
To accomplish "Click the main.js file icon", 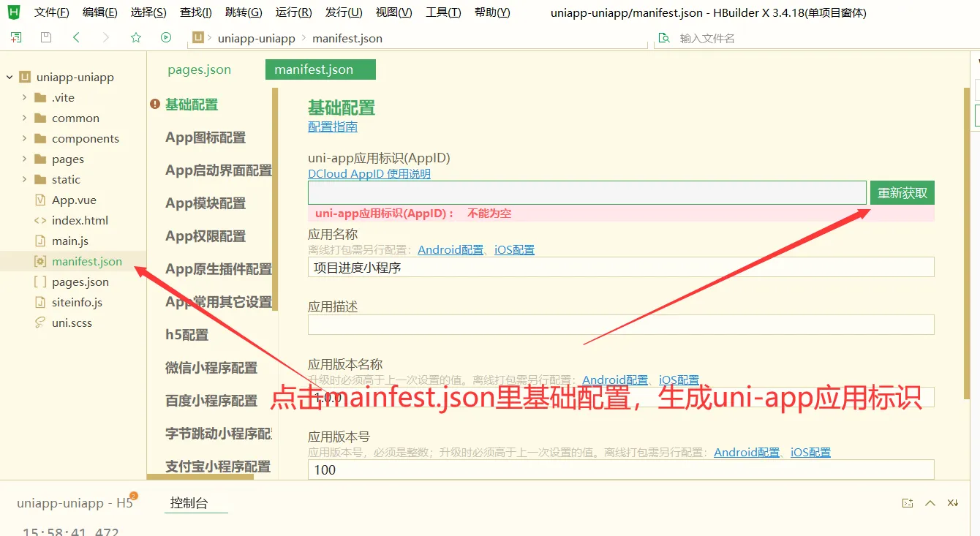I will click(40, 241).
